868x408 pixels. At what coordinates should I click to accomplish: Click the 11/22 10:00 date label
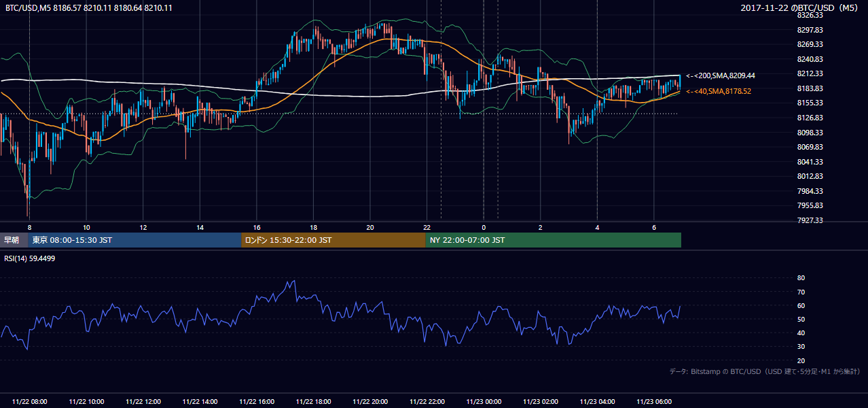click(86, 402)
